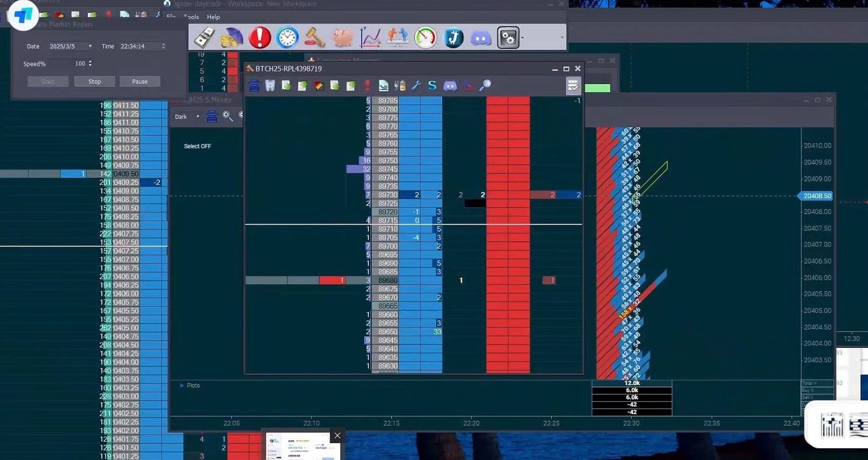Click price 0405.00 in the left ladder
Screen dimensions: 868x460
click(126, 328)
